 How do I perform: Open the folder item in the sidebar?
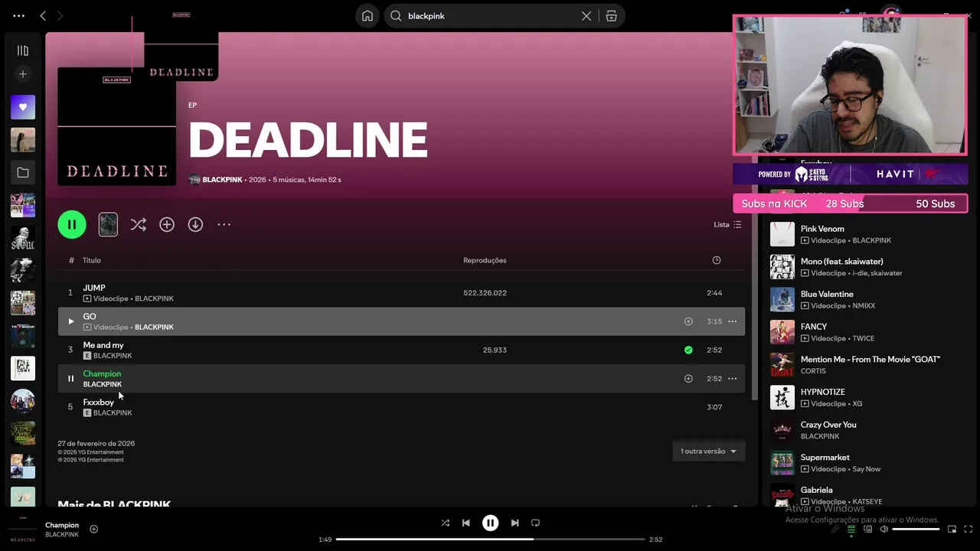(x=23, y=173)
